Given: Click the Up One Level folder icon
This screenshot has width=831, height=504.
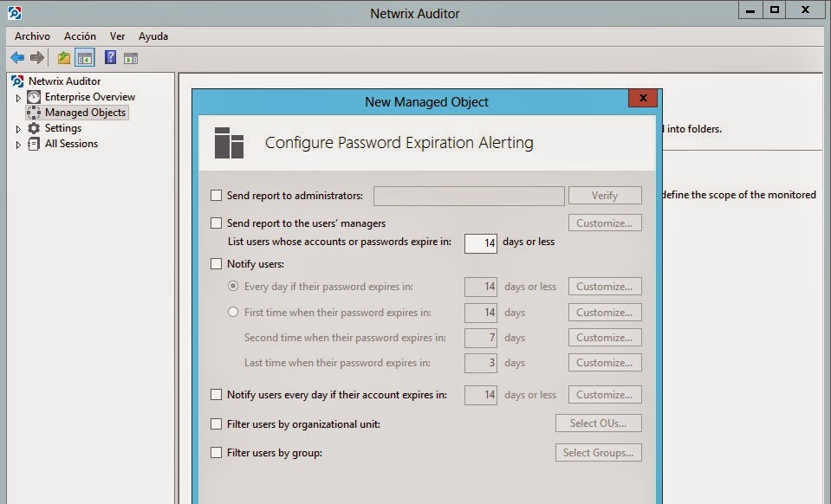Looking at the screenshot, I should pyautogui.click(x=63, y=58).
